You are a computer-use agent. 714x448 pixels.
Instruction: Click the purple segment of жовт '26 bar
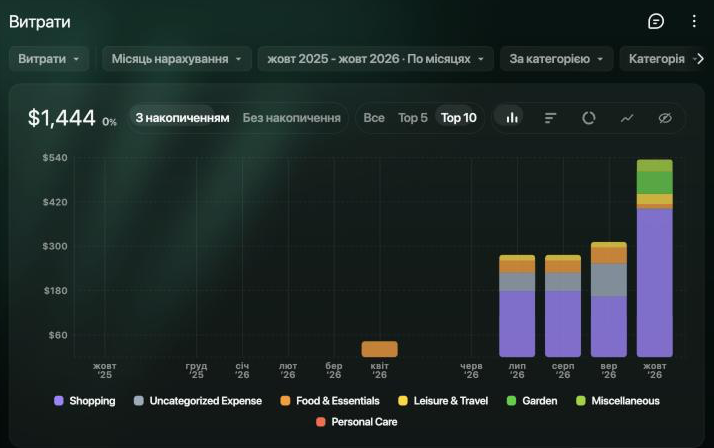(654, 283)
